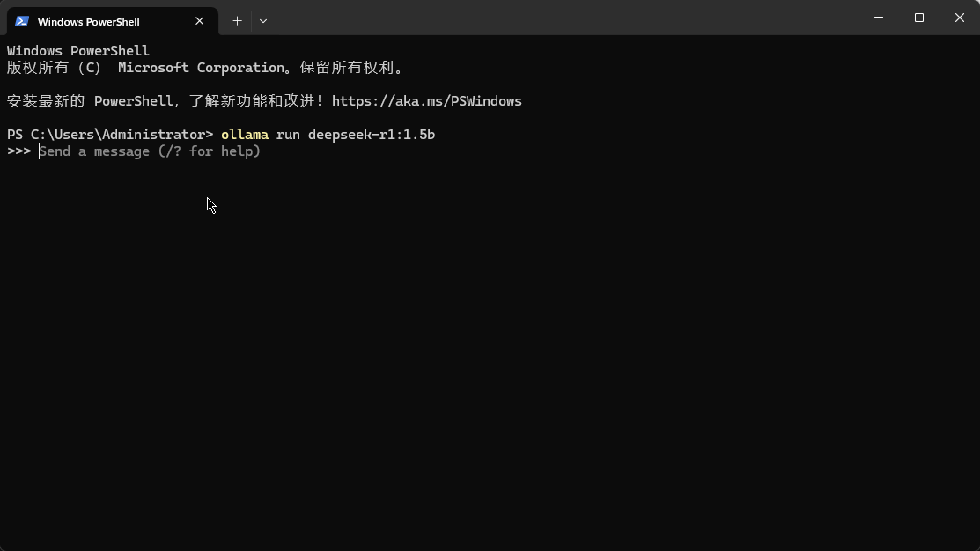Screen dimensions: 980x551
Task: Open the aka.ms/PSWindows link
Action: 426,101
